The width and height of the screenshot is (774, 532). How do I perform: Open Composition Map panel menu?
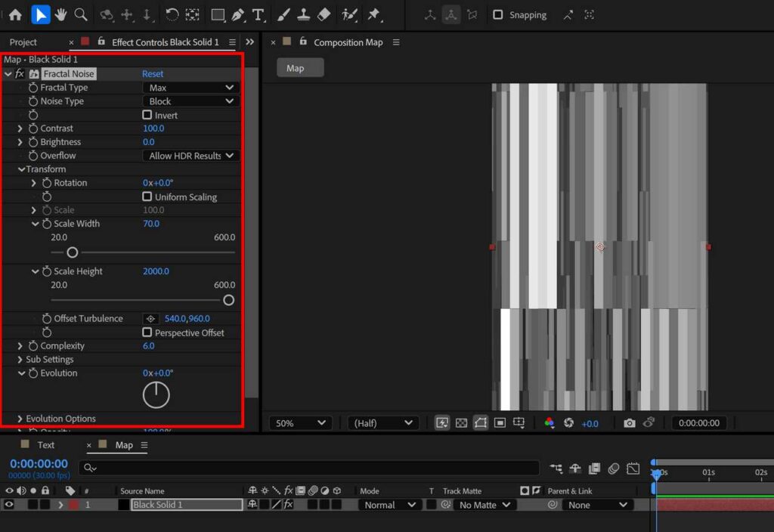pyautogui.click(x=396, y=42)
